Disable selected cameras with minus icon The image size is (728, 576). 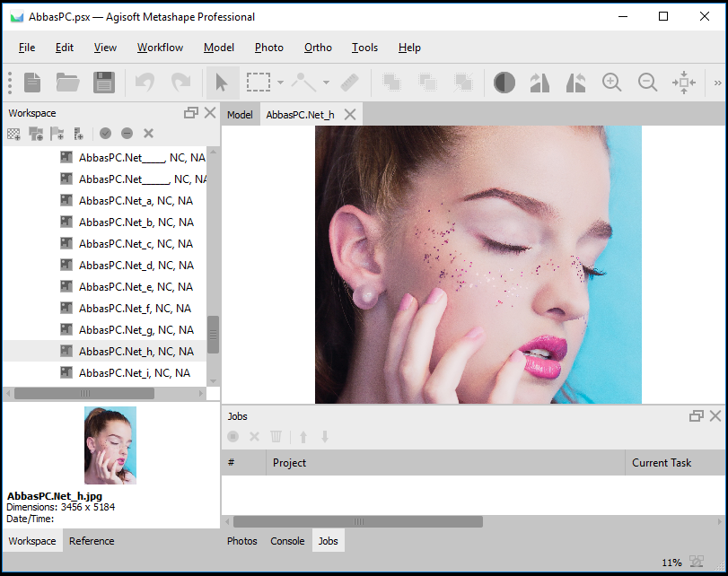point(127,134)
